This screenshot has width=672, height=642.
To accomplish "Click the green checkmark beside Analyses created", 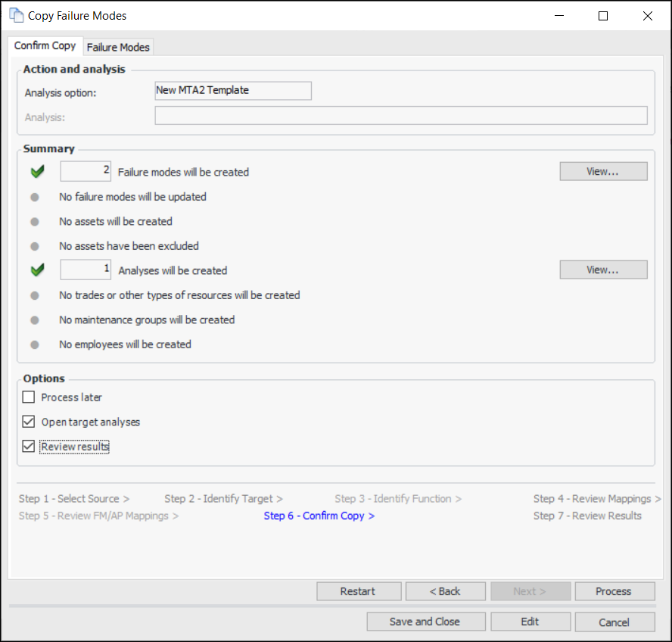I will coord(37,270).
